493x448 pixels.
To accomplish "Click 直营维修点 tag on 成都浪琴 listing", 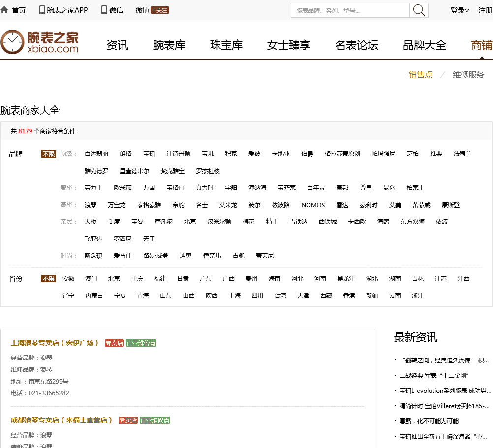I will click(155, 420).
